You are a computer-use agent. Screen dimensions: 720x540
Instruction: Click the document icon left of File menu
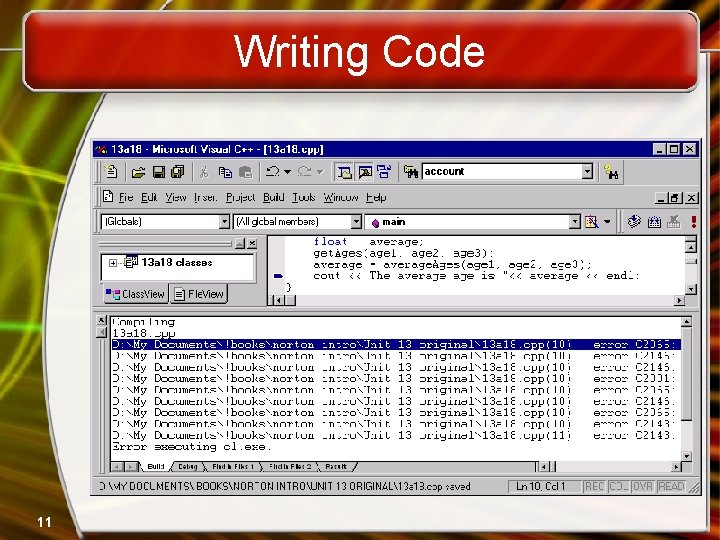[107, 197]
